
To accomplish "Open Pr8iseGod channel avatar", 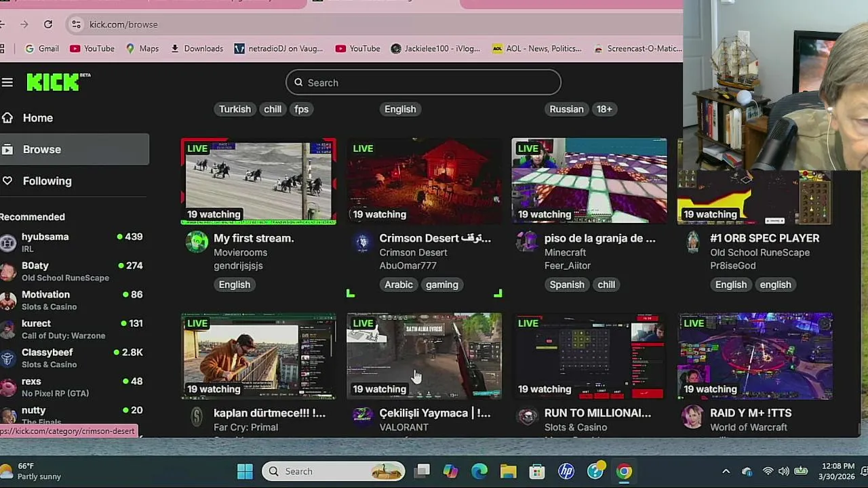I will [x=693, y=242].
